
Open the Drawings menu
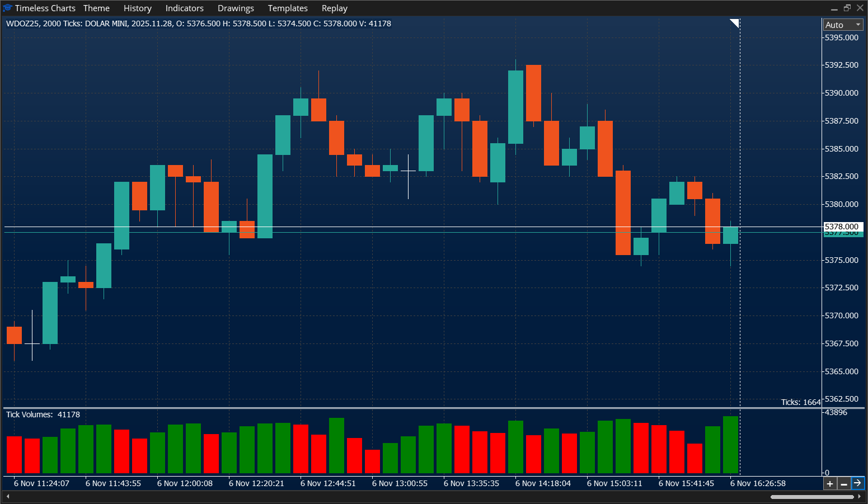click(236, 8)
